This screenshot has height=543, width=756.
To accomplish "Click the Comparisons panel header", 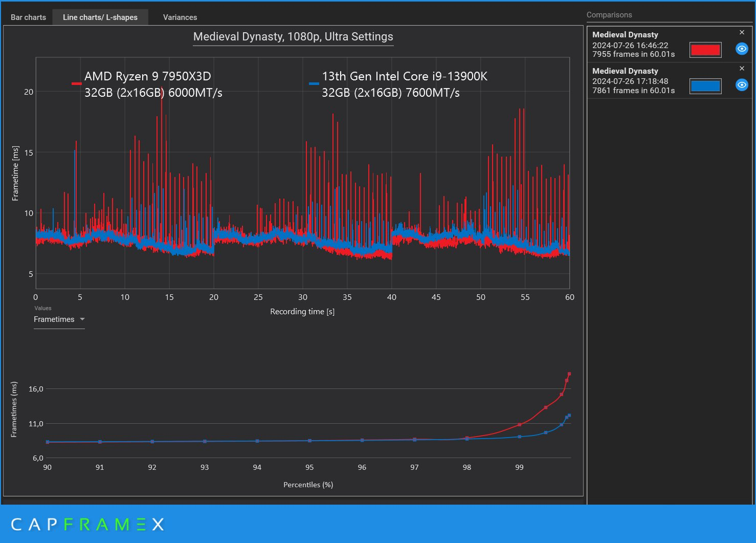I will pyautogui.click(x=609, y=15).
